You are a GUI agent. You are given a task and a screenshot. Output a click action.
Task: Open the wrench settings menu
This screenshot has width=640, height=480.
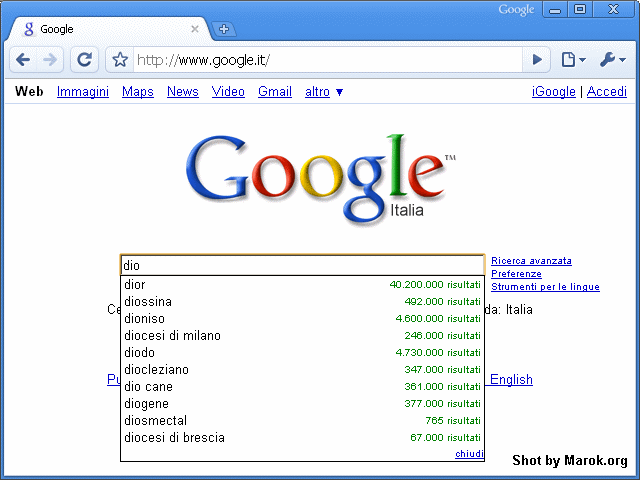(612, 60)
